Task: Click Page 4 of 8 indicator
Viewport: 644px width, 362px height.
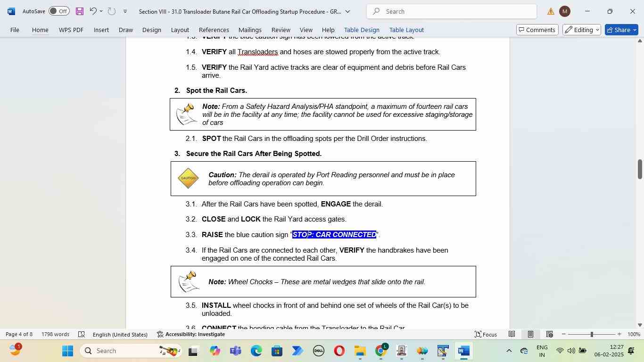Action: click(19, 334)
